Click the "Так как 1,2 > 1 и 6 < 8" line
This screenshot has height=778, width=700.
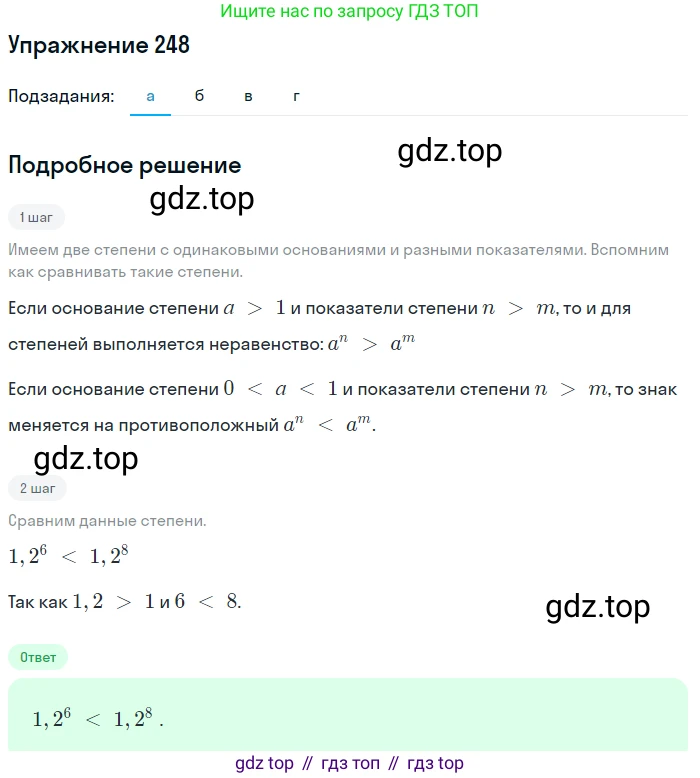coord(125,602)
